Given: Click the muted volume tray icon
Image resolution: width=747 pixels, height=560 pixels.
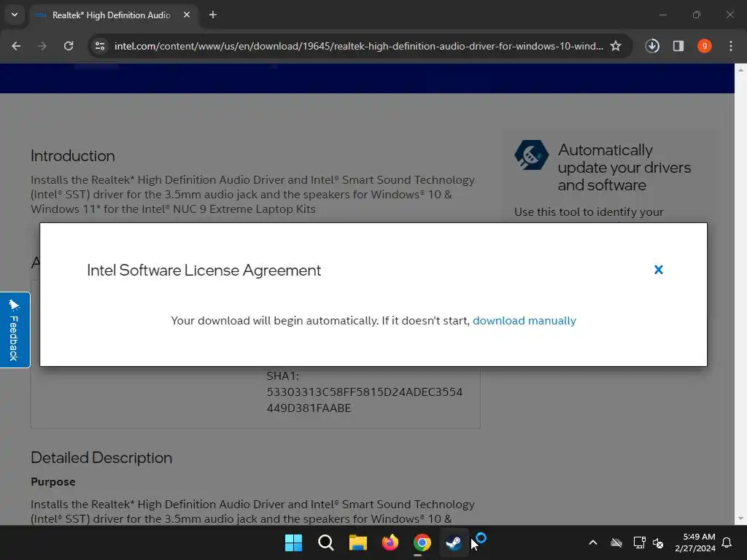Looking at the screenshot, I should pyautogui.click(x=659, y=542).
